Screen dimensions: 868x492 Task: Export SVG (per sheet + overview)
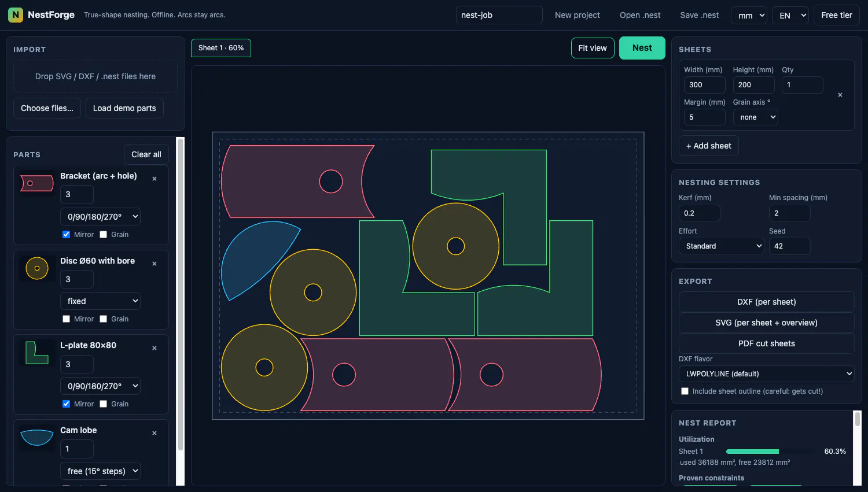pos(766,323)
